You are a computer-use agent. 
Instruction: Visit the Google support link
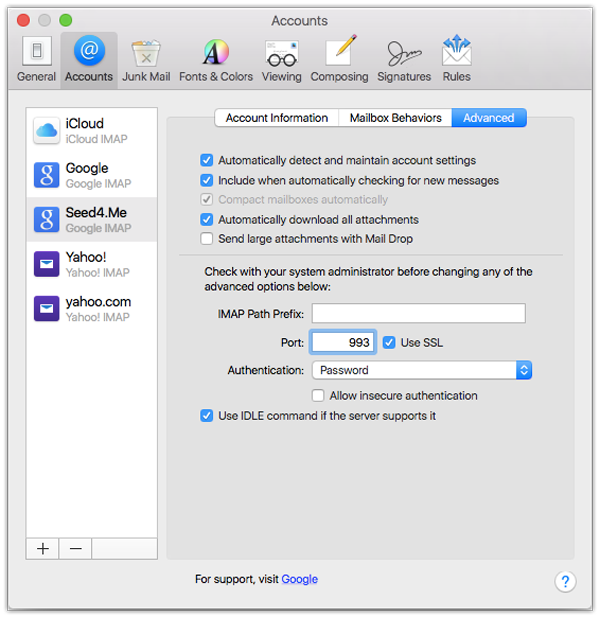tap(299, 579)
